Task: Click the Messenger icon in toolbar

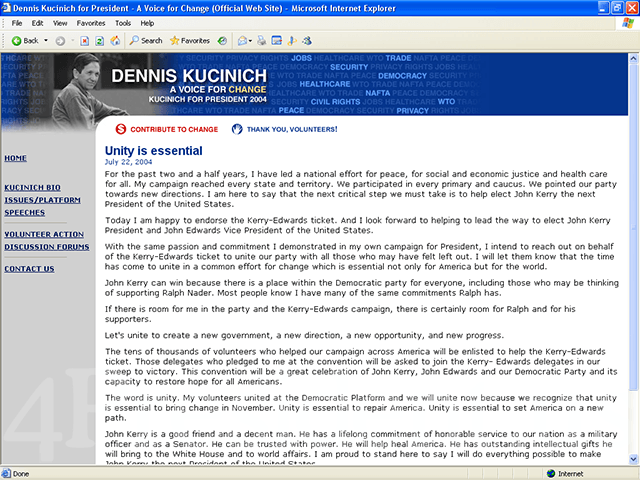Action: click(307, 41)
